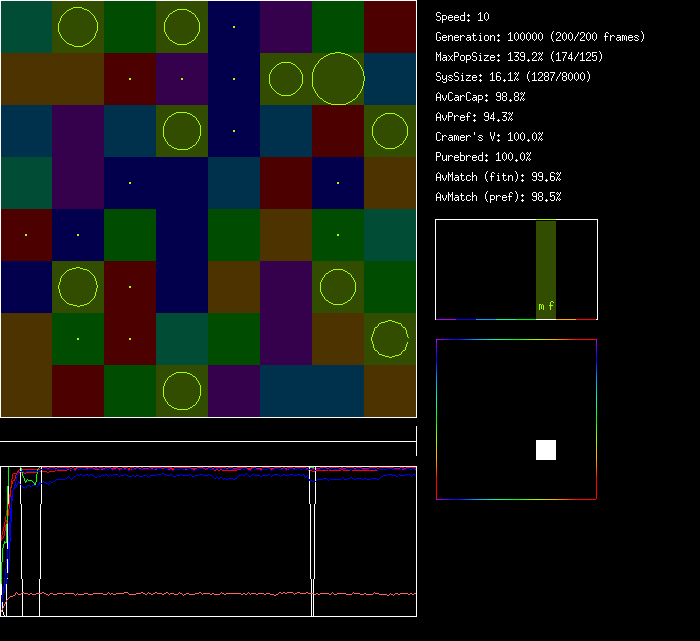
Task: Click the Cramer's V 100.0% value
Action: point(489,137)
